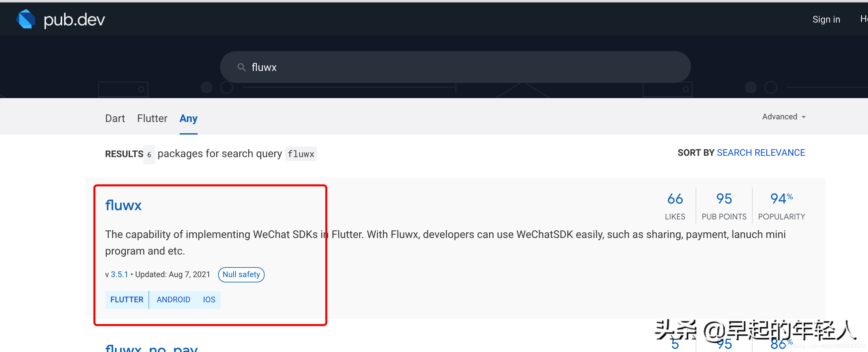Switch to the Flutter tab

[152, 118]
